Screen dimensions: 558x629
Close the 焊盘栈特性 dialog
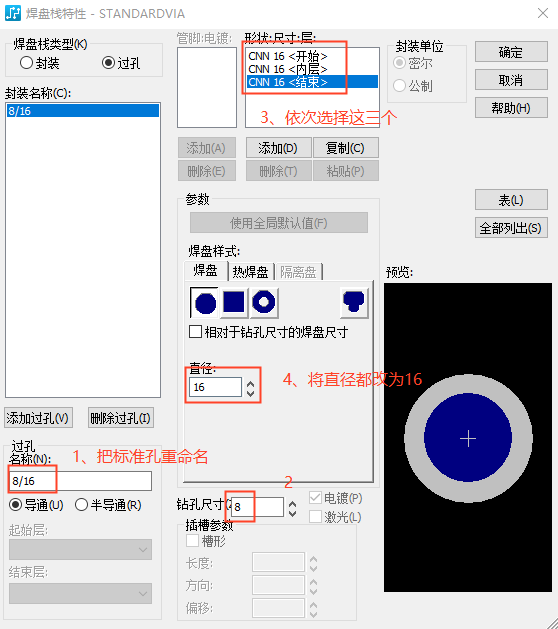(543, 13)
